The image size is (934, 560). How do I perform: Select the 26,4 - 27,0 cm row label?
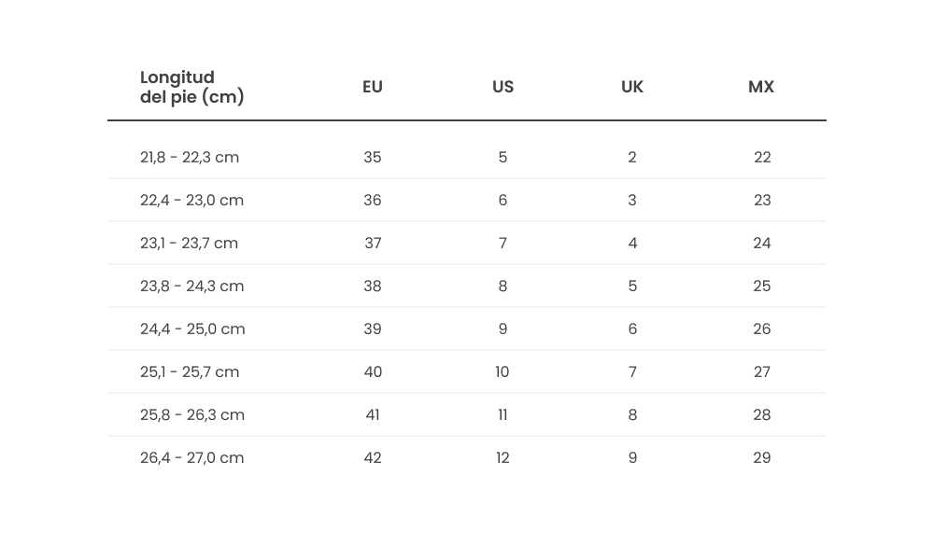pos(191,457)
